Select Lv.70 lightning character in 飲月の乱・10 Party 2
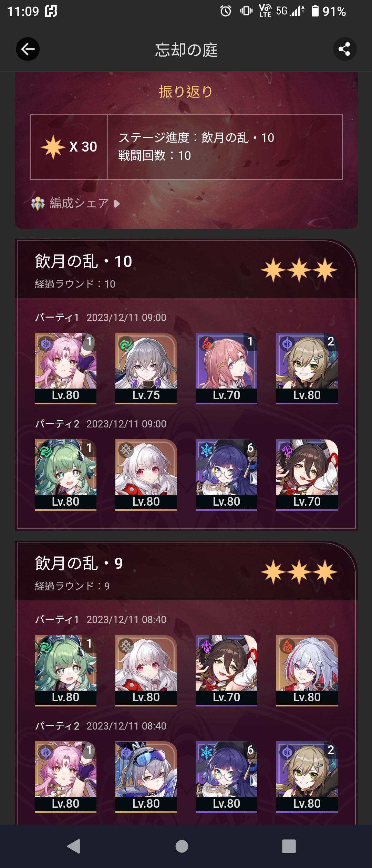372x868 pixels. pyautogui.click(x=307, y=475)
